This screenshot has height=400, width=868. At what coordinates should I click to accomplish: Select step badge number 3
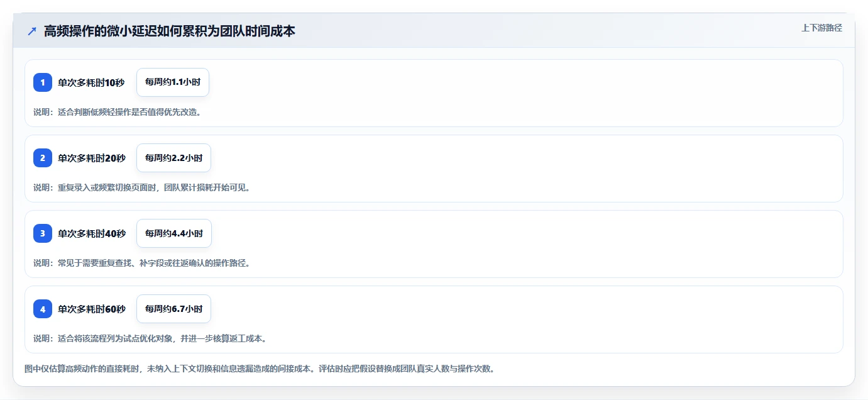[43, 233]
